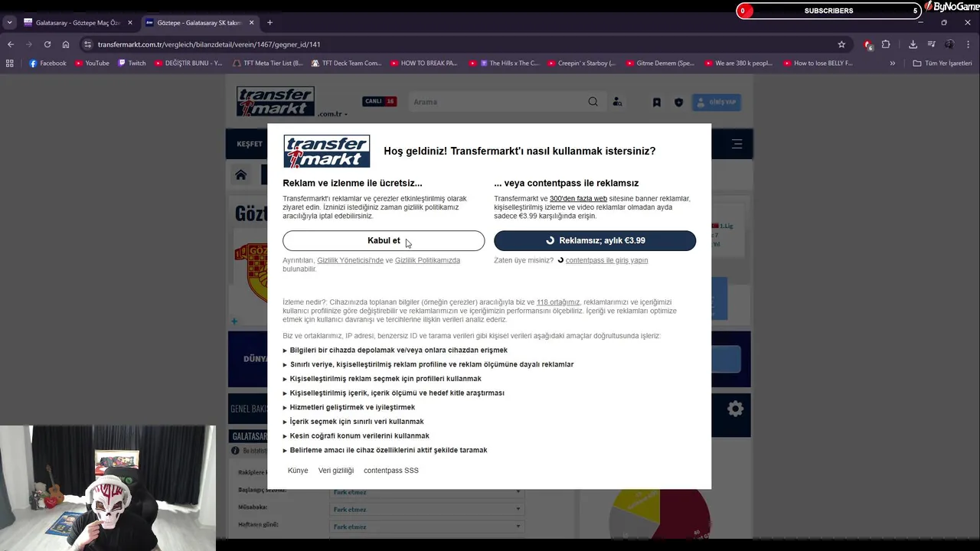Open the 118 ortağımız partners link
980x551 pixels.
[558, 302]
